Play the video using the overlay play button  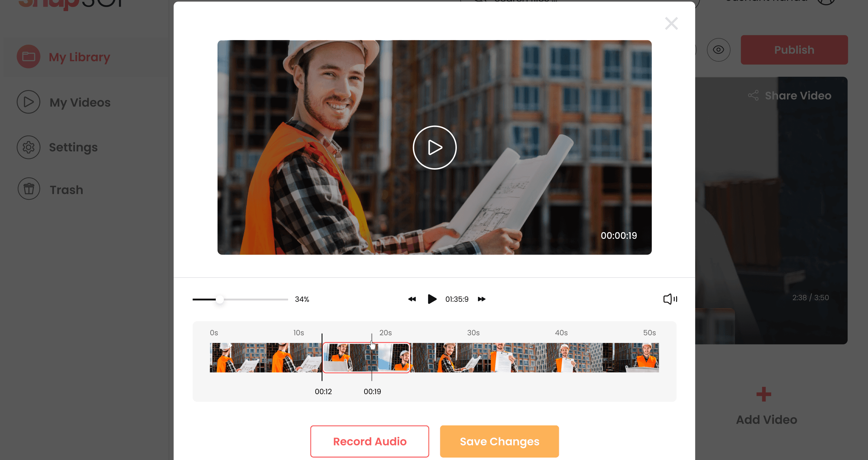(434, 147)
